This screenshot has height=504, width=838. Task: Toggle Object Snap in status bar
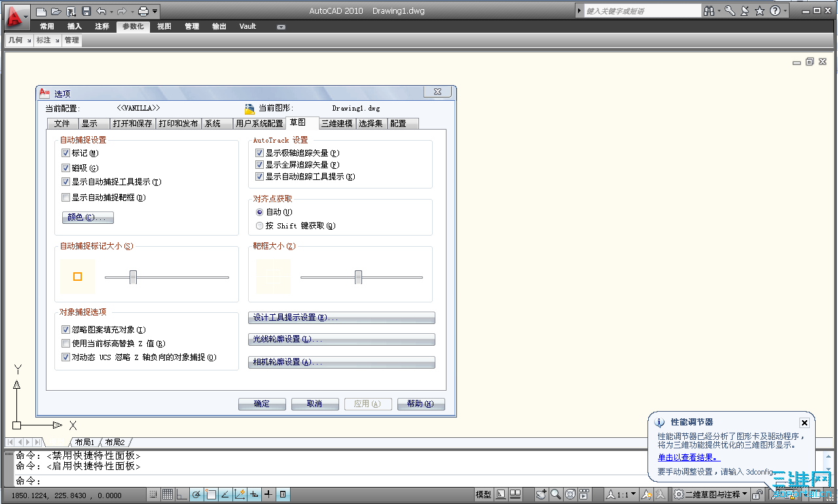coord(211,494)
